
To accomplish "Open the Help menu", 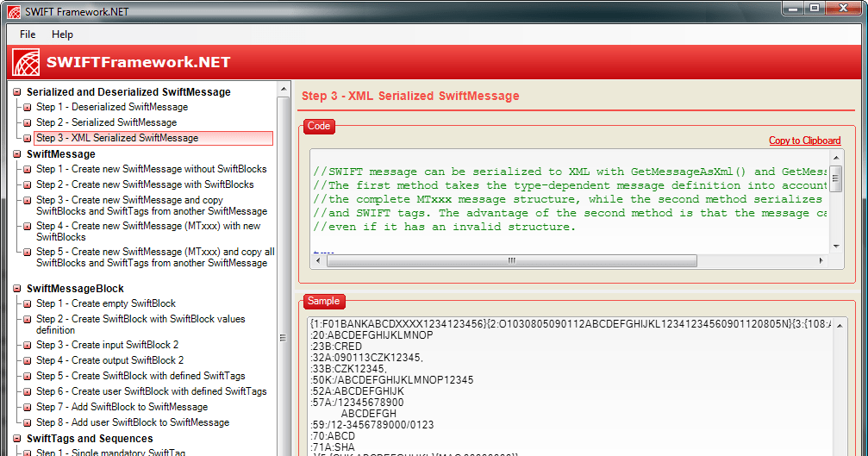I will [x=63, y=34].
